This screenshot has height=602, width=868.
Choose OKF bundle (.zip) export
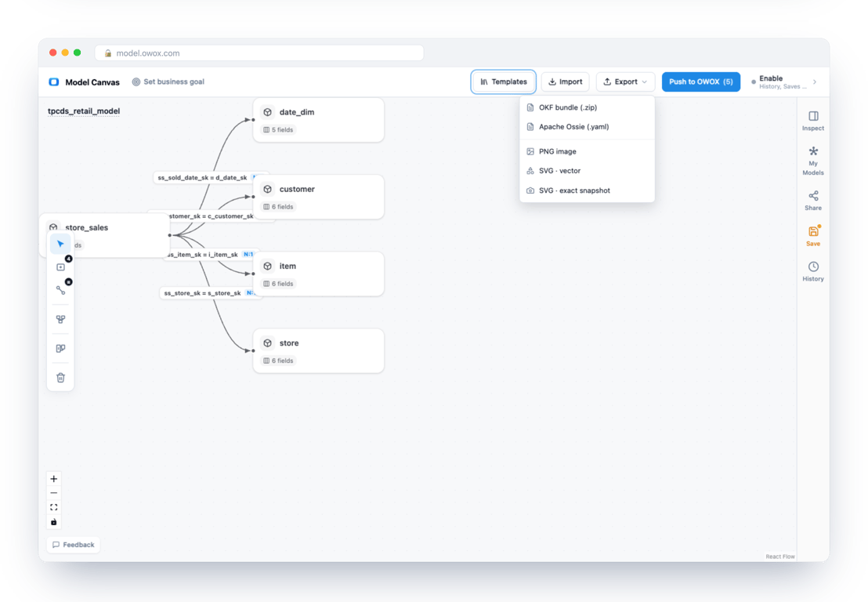(x=587, y=107)
